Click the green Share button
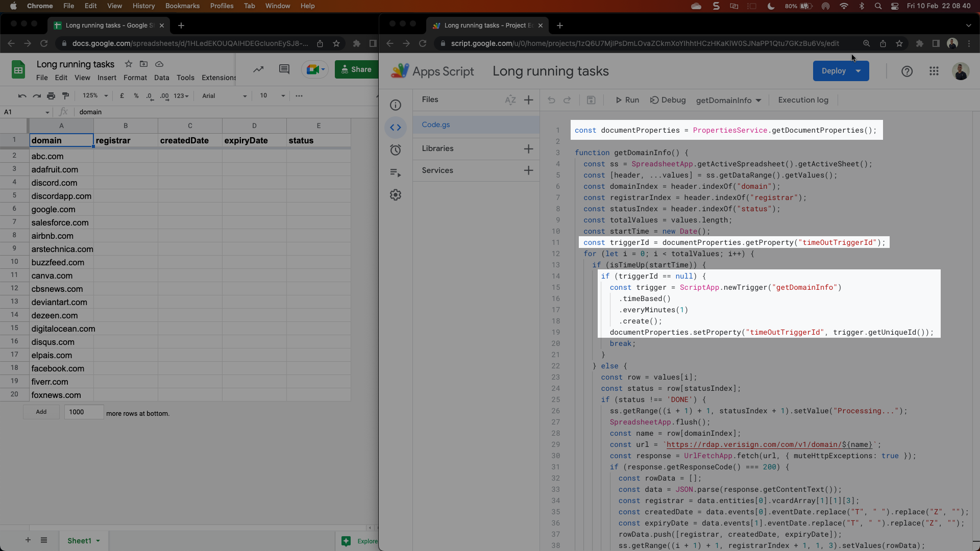This screenshot has width=980, height=551. [356, 69]
